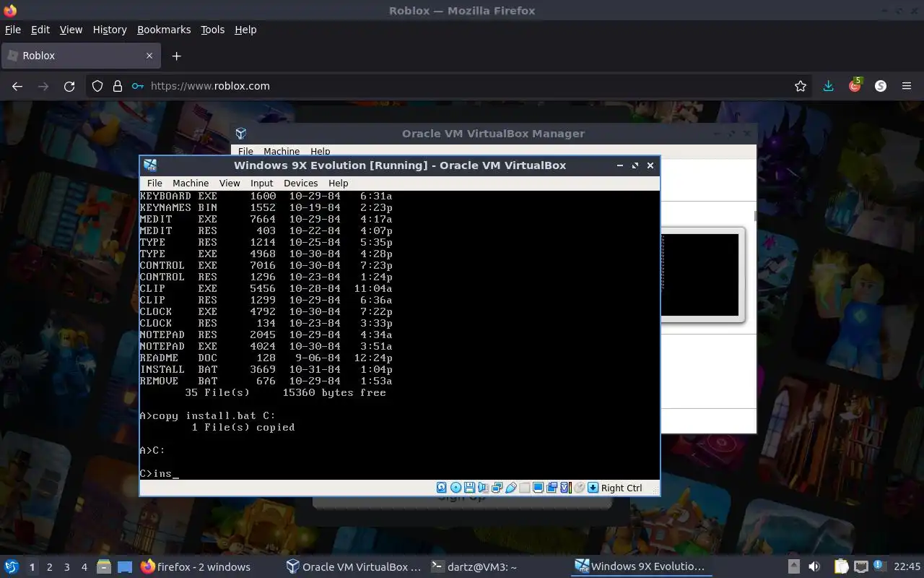The image size is (924, 578).
Task: Open Firefox hamburger application menu
Action: (x=907, y=86)
